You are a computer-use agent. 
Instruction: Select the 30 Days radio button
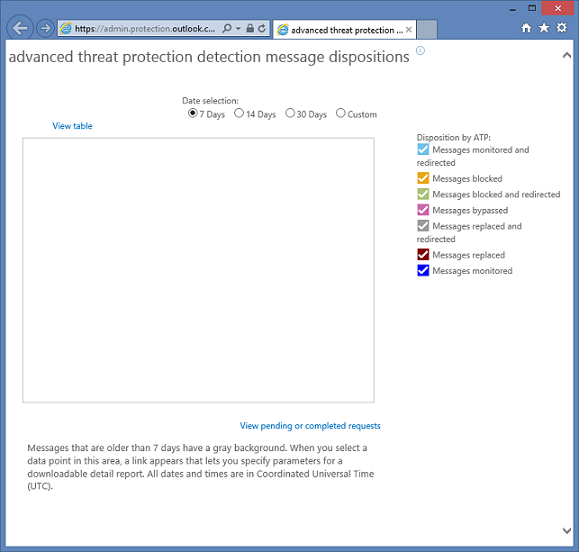click(290, 113)
